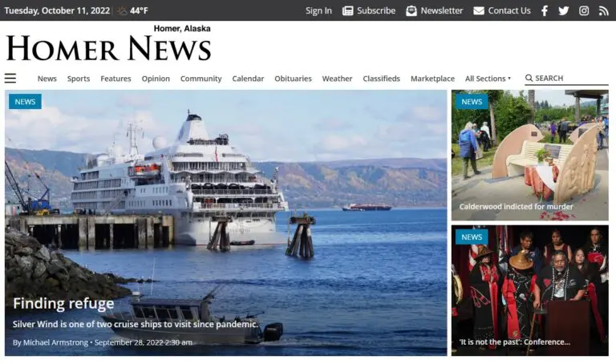
Task: Select the Sports menu item
Action: point(79,79)
